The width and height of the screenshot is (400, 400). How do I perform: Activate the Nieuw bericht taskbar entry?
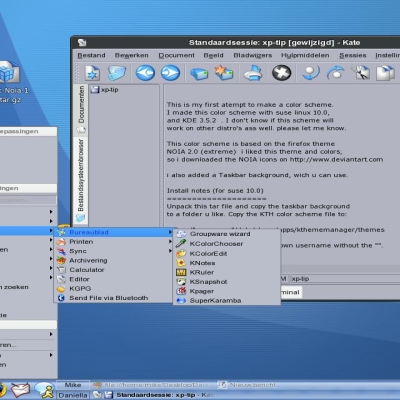(x=248, y=385)
